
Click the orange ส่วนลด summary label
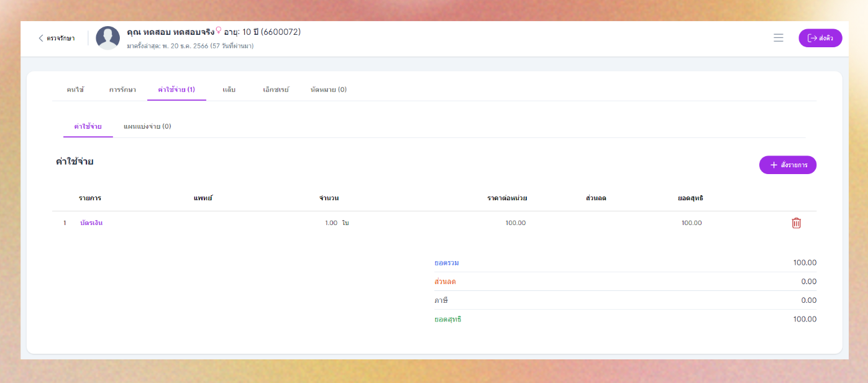click(445, 282)
